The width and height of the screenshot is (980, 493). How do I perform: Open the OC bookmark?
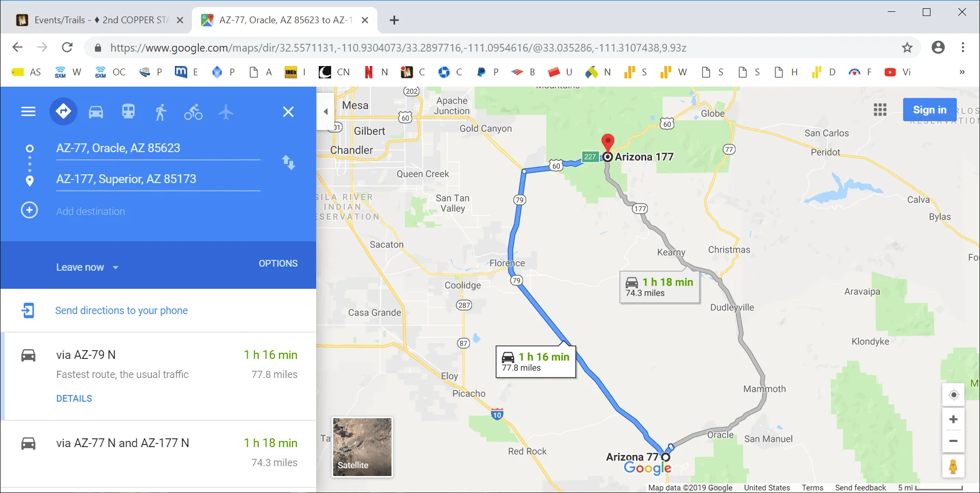click(x=110, y=72)
